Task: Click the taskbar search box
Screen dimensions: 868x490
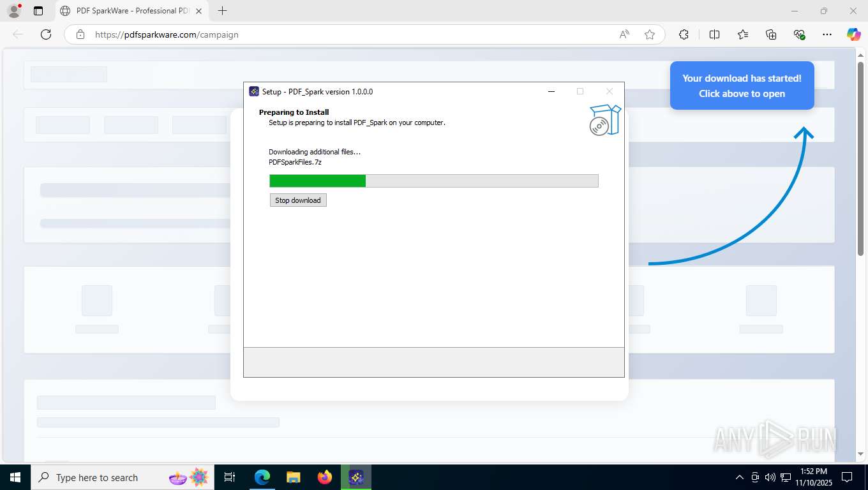Action: pyautogui.click(x=122, y=477)
